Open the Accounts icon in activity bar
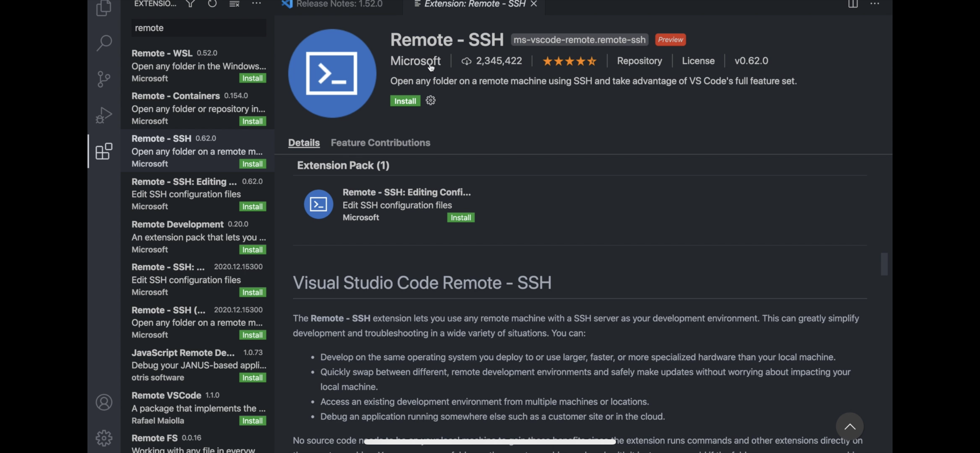 [x=104, y=403]
